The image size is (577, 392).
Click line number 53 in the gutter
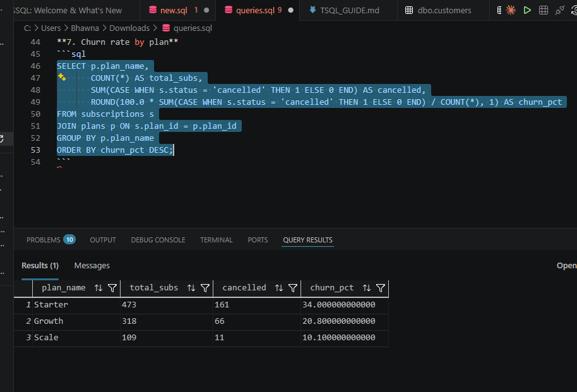pyautogui.click(x=35, y=150)
